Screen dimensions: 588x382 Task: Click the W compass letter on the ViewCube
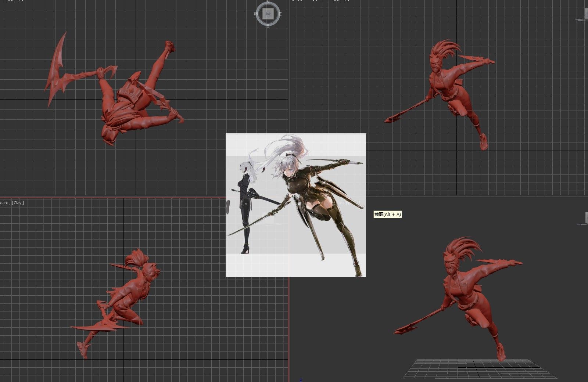coord(256,14)
